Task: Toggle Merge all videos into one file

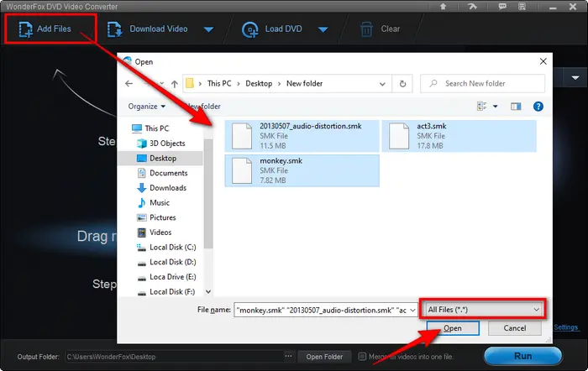Action: point(362,357)
